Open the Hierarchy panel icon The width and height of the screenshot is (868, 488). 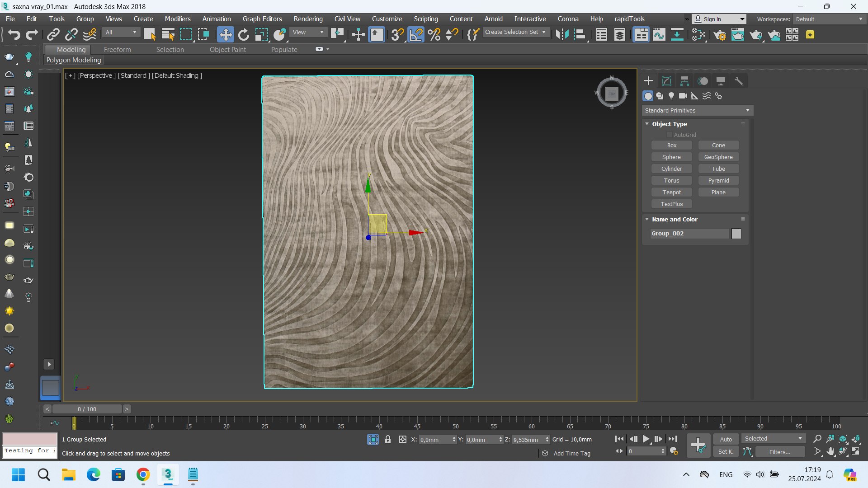click(x=684, y=81)
